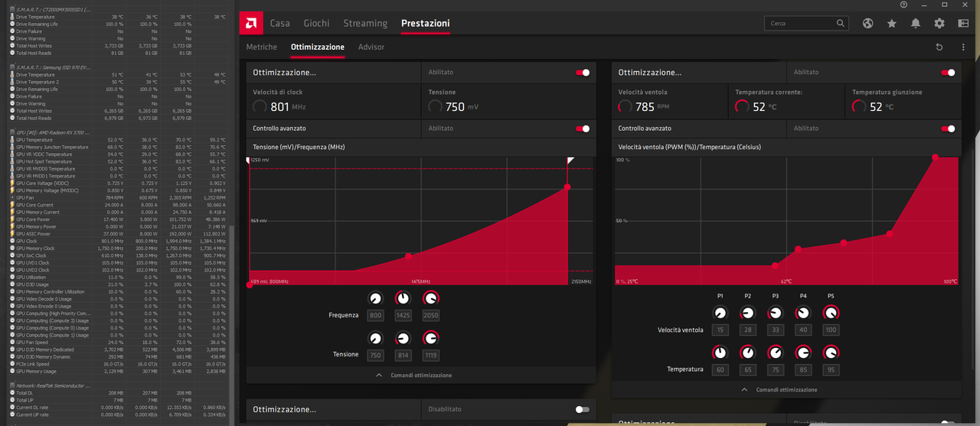Collapse the GPU [#0] AMD Radeon RX 5700 group
Viewport: 980px width, 426px height.
pyautogui.click(x=53, y=132)
